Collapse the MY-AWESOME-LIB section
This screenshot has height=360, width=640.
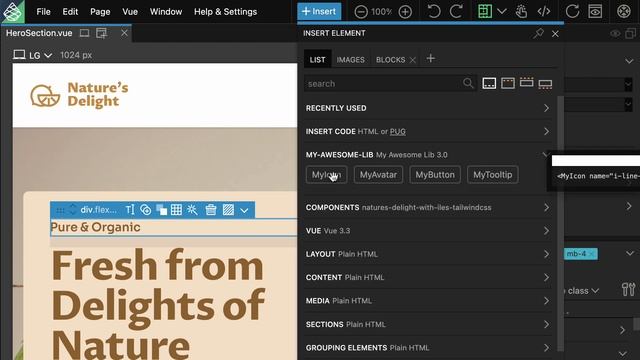[x=428, y=155]
